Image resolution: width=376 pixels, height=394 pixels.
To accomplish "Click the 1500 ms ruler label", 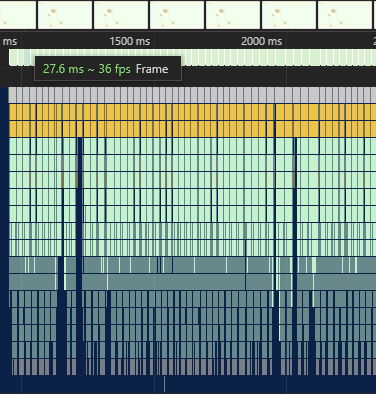I will [x=130, y=41].
